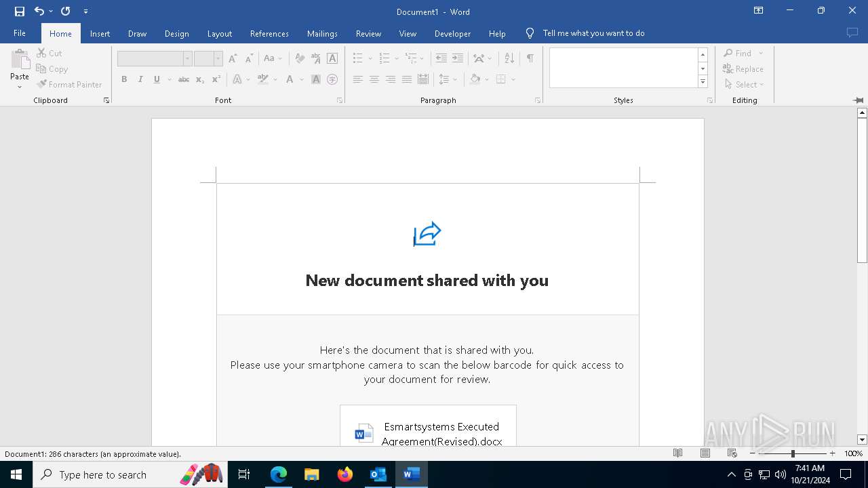The image size is (868, 488).
Task: Switch to the Insert tab
Action: (100, 33)
